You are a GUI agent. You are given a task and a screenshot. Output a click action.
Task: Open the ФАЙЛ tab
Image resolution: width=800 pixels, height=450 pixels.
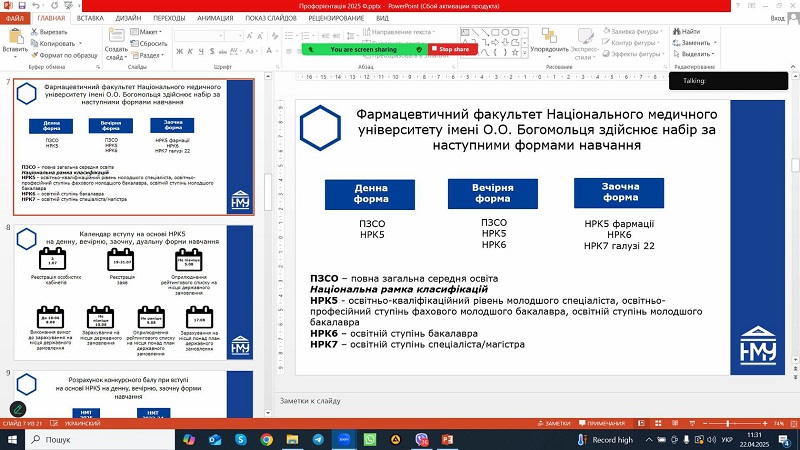point(15,18)
